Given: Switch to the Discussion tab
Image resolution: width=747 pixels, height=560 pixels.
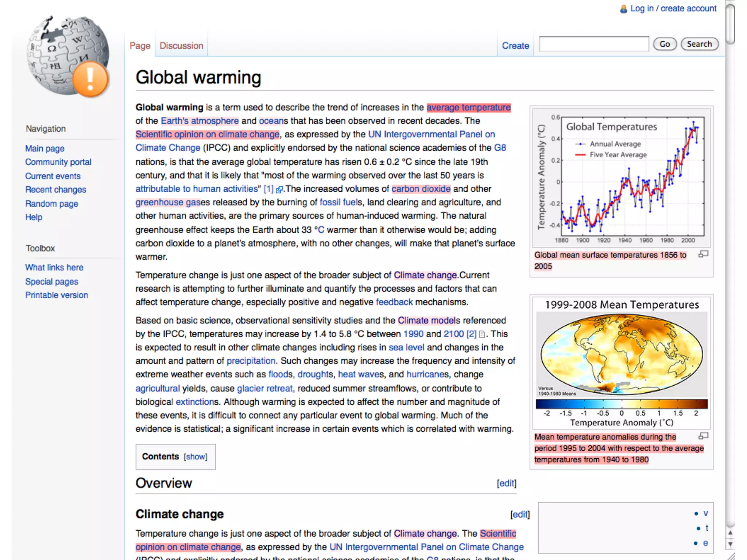Looking at the screenshot, I should (x=181, y=46).
